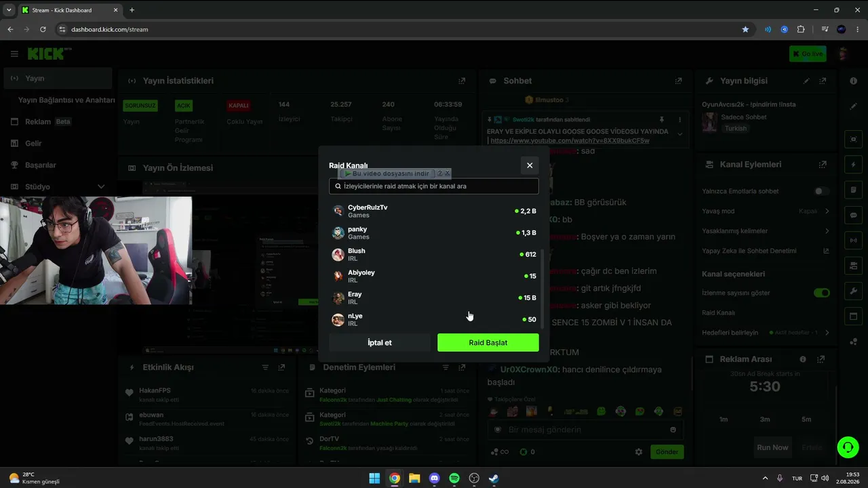Click the Kick logo
Image resolution: width=868 pixels, height=488 pixels.
49,54
